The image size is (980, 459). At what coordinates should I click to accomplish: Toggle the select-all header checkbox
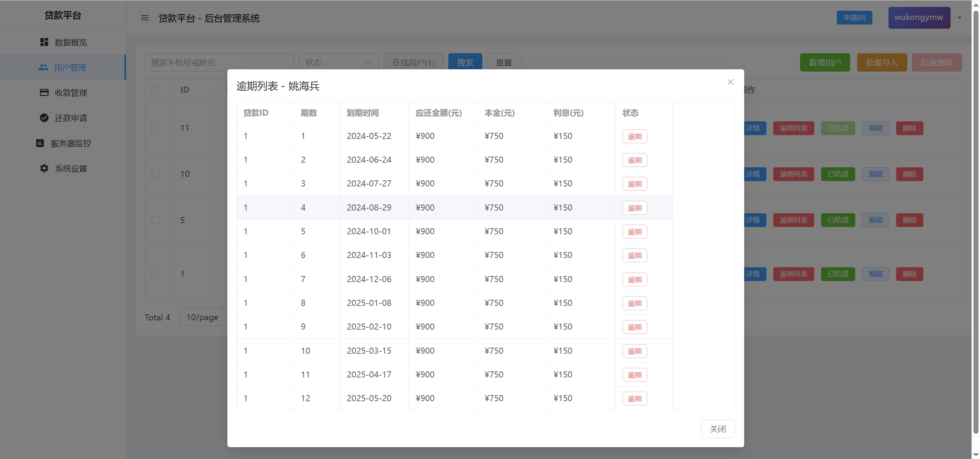[155, 90]
